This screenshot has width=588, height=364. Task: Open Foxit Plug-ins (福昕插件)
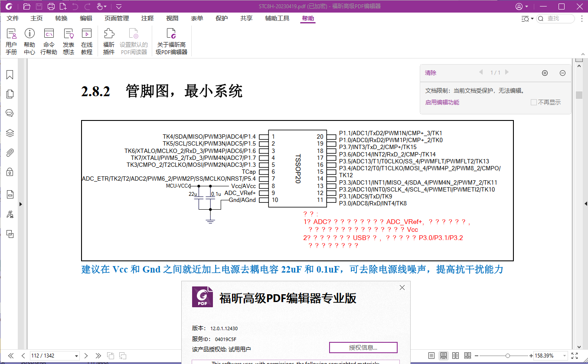109,42
